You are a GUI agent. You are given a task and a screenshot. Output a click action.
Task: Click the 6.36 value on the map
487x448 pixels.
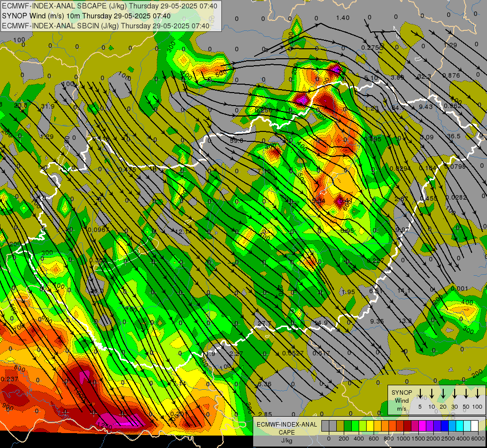pyautogui.click(x=264, y=384)
